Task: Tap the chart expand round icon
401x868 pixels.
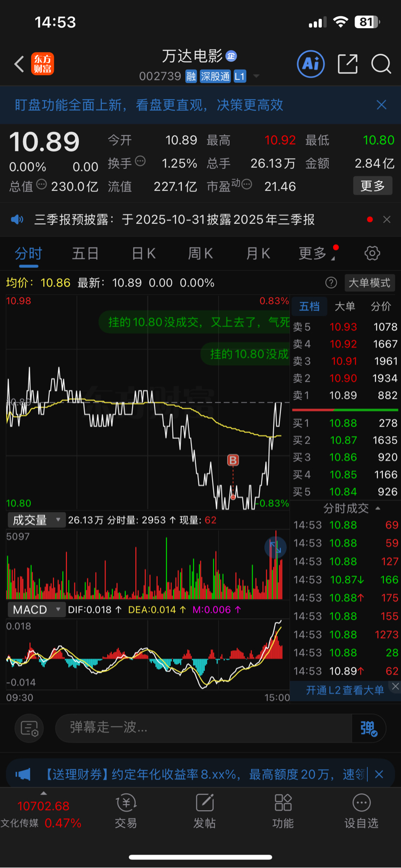Action: (x=275, y=548)
